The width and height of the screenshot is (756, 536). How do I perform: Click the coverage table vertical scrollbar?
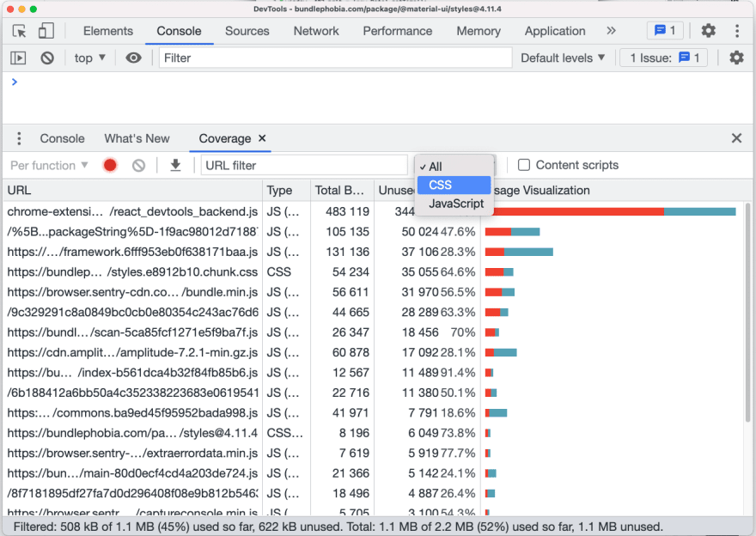[747, 314]
